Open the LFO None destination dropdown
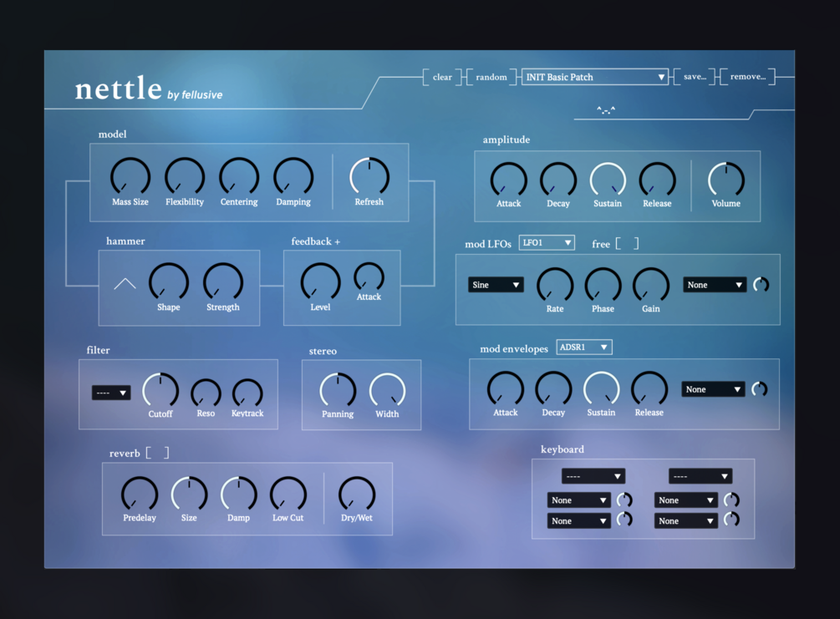Screen dimensions: 840x619 (x=715, y=285)
